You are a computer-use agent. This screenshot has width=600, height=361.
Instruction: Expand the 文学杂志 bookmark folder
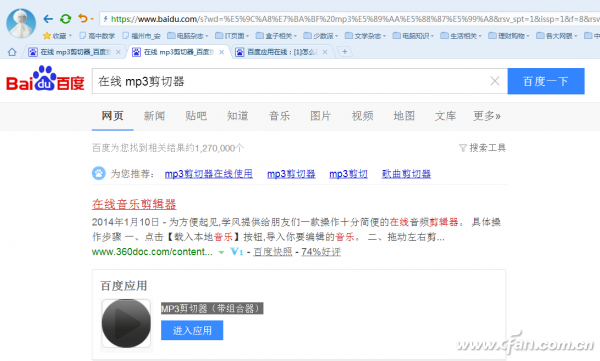click(365, 36)
